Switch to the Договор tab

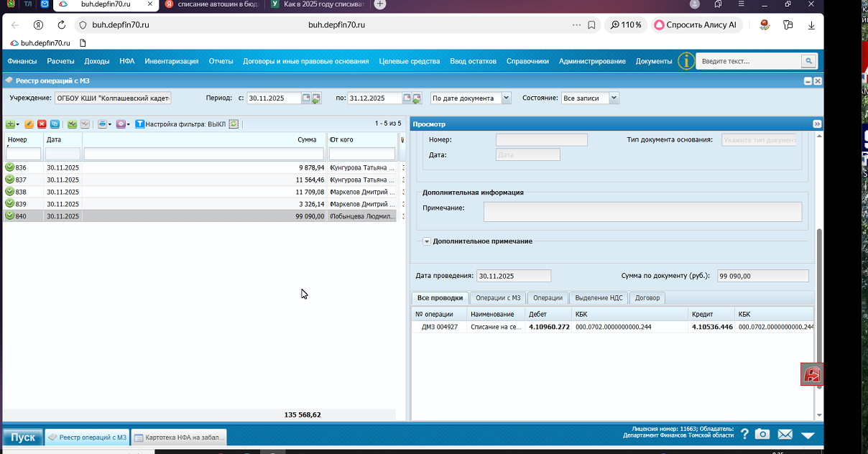647,297
